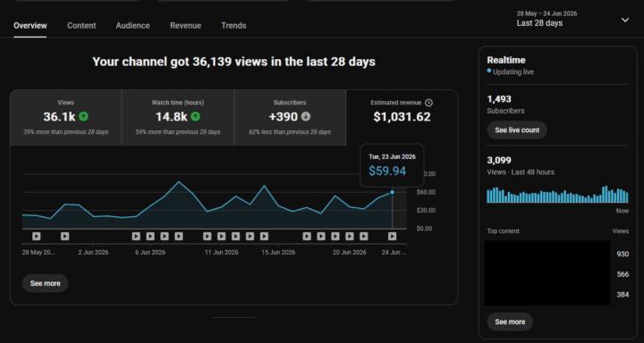Expand the Last 28 days date range chevron
The image size is (644, 343).
[624, 21]
